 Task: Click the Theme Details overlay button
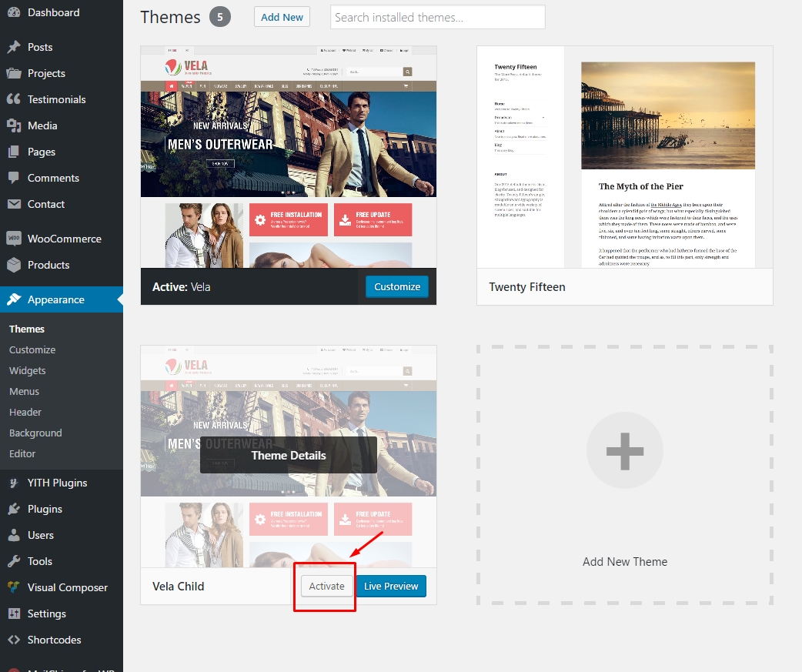(x=289, y=455)
